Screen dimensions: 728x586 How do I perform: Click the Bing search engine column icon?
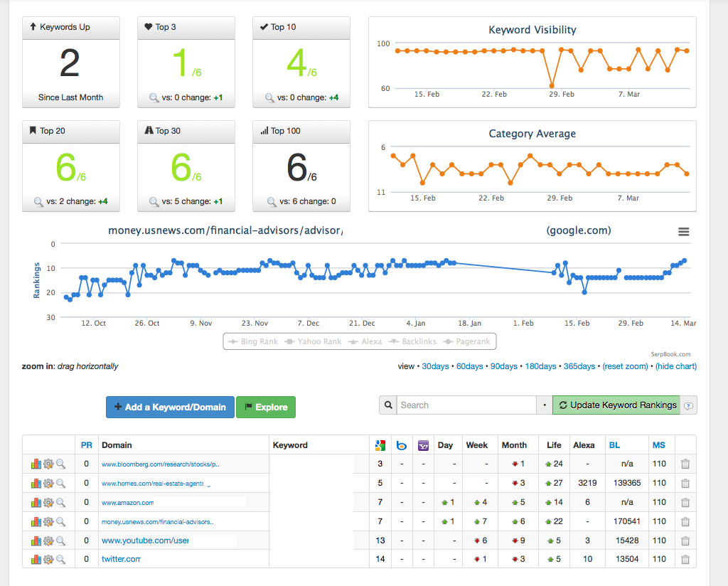point(402,445)
